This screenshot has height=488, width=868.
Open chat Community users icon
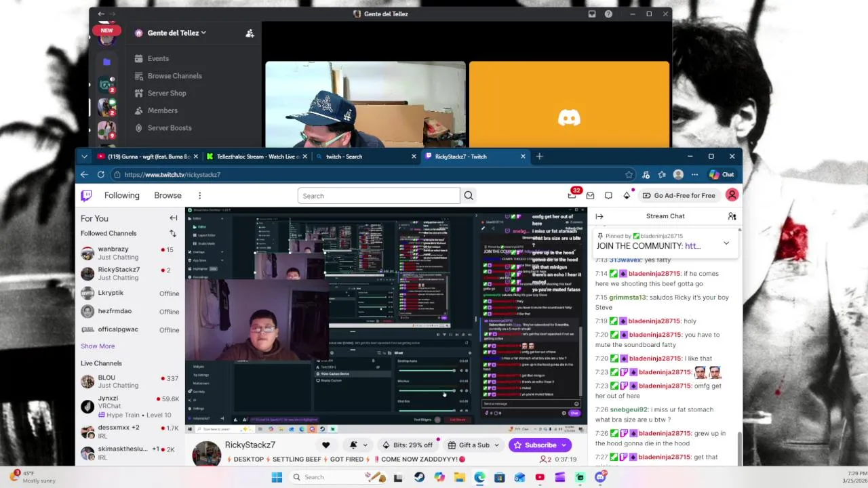point(732,216)
